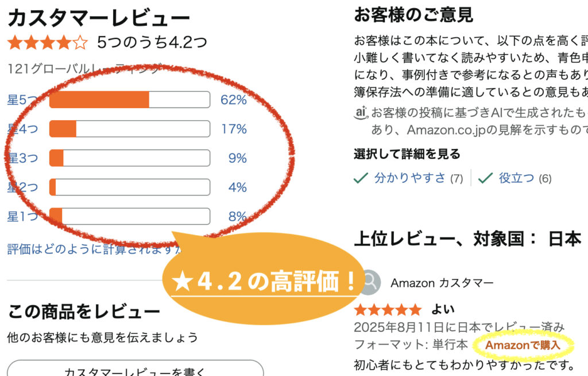Show reviews for the 9% three-star link
588x376 pixels.
pyautogui.click(x=237, y=158)
